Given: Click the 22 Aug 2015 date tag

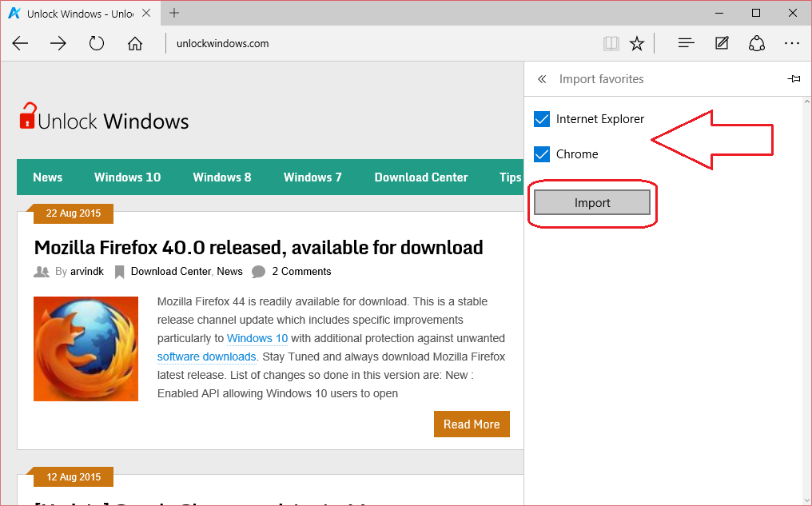Looking at the screenshot, I should click(74, 213).
